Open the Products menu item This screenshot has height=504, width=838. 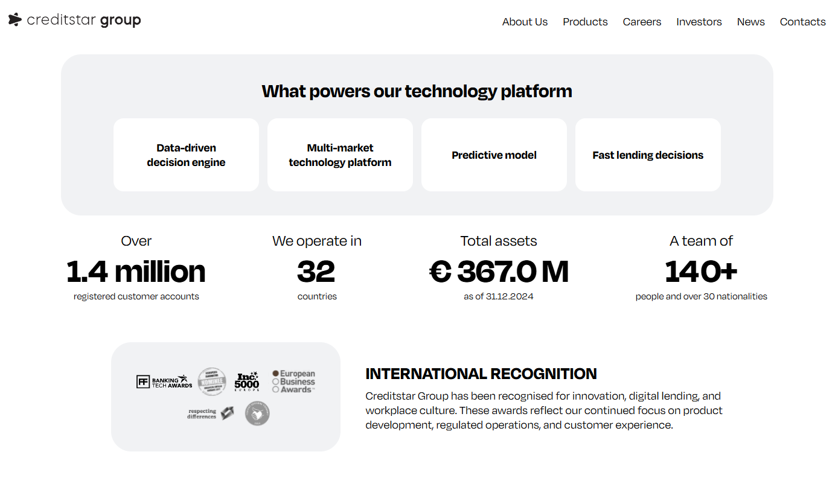585,22
